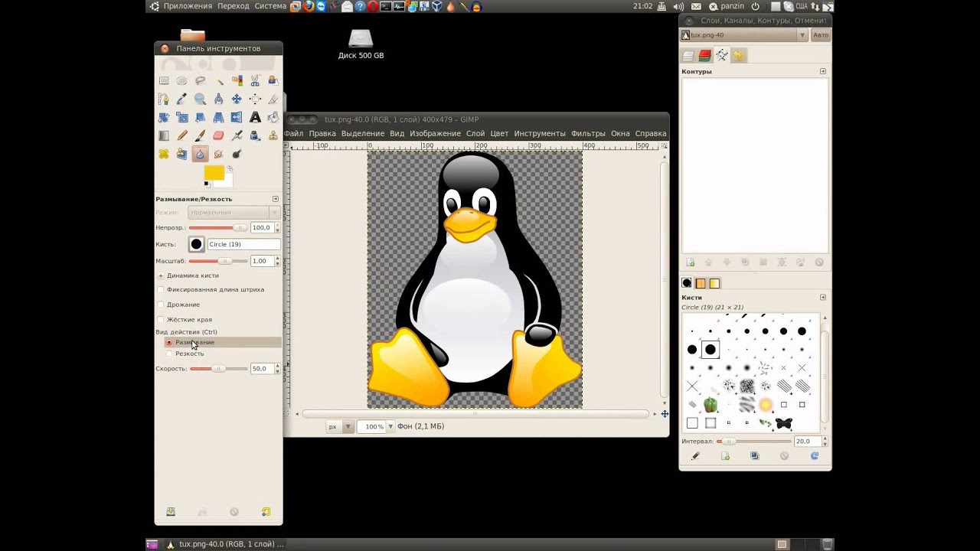Image resolution: width=980 pixels, height=551 pixels.
Task: Adjust the Скорость rate slider
Action: (x=218, y=369)
